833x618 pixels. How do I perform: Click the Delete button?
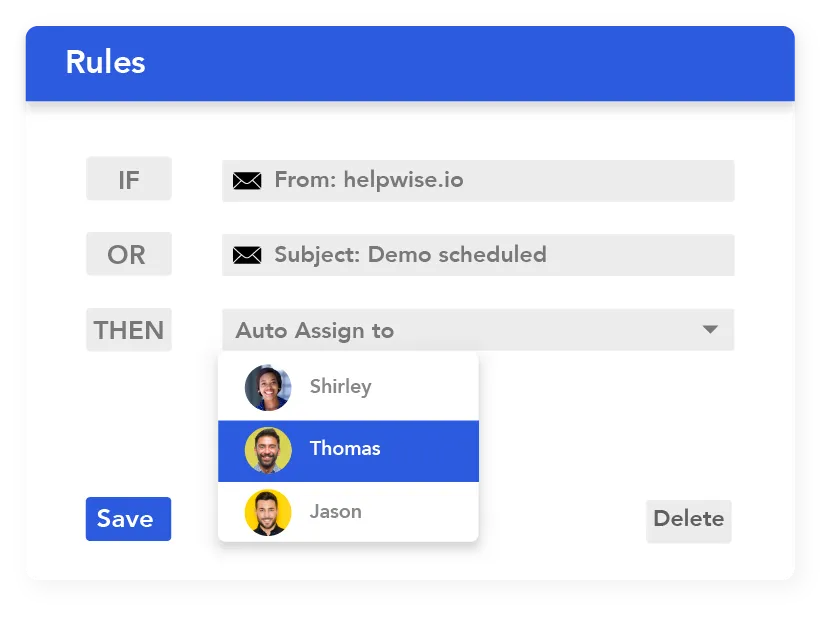(x=688, y=520)
